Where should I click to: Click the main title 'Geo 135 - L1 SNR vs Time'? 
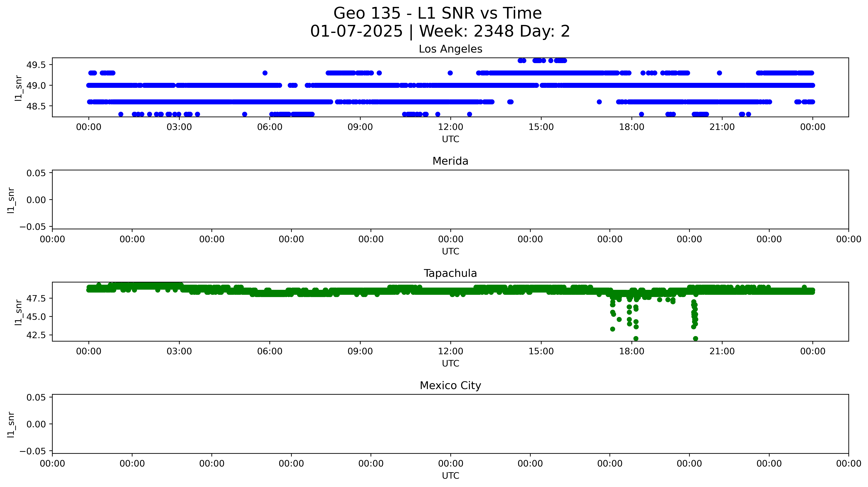coord(437,13)
